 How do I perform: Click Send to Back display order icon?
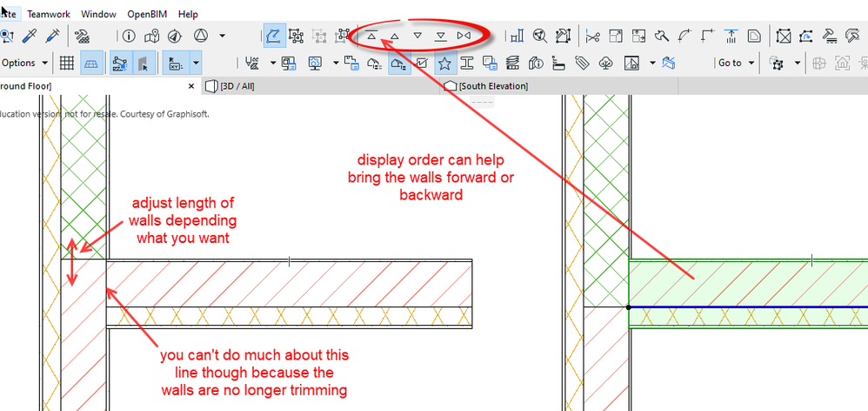(441, 37)
